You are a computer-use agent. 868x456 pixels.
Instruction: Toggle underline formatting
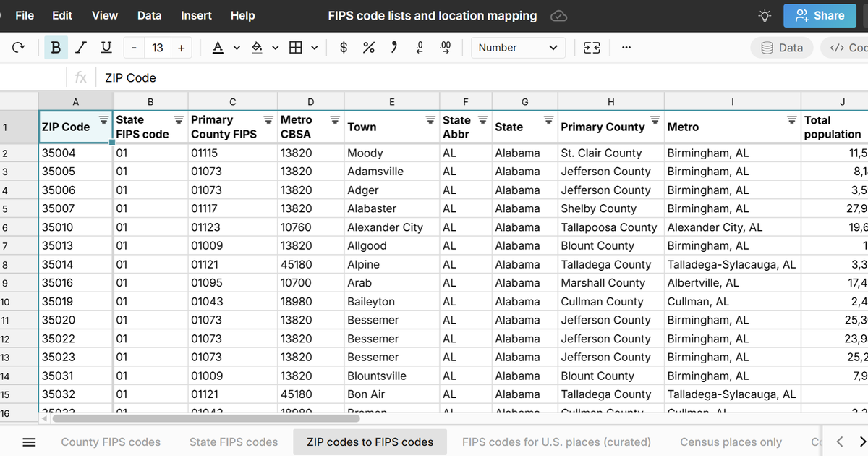tap(106, 48)
